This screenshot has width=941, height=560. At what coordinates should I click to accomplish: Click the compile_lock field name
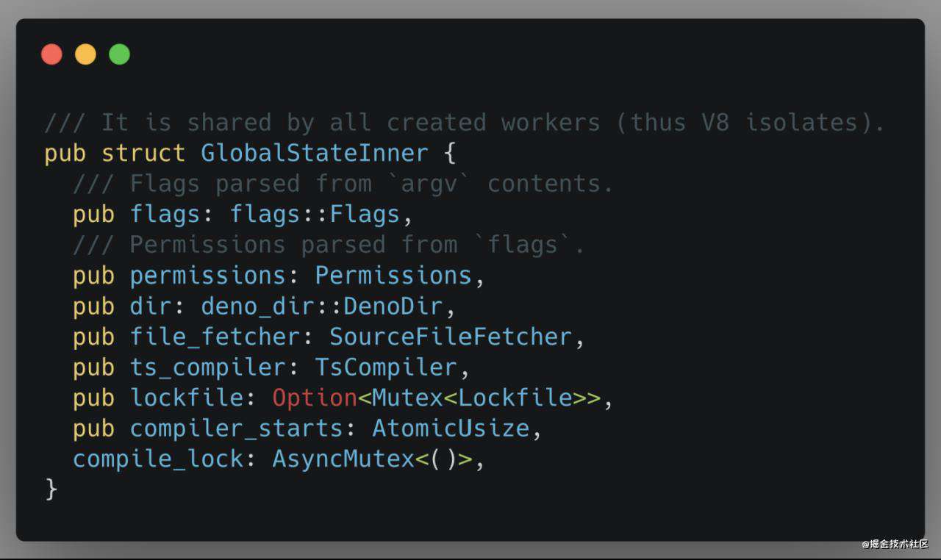[158, 459]
